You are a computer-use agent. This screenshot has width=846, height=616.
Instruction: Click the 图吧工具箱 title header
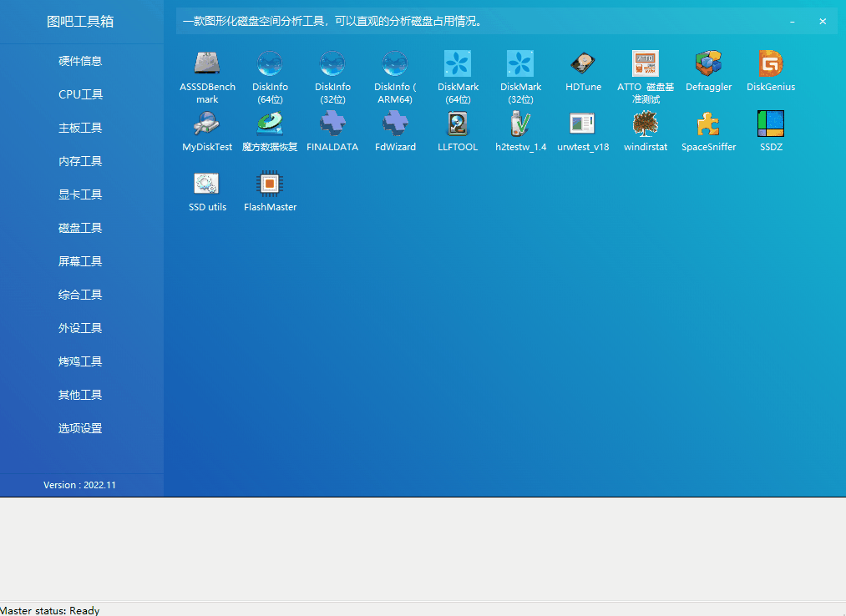tap(80, 22)
